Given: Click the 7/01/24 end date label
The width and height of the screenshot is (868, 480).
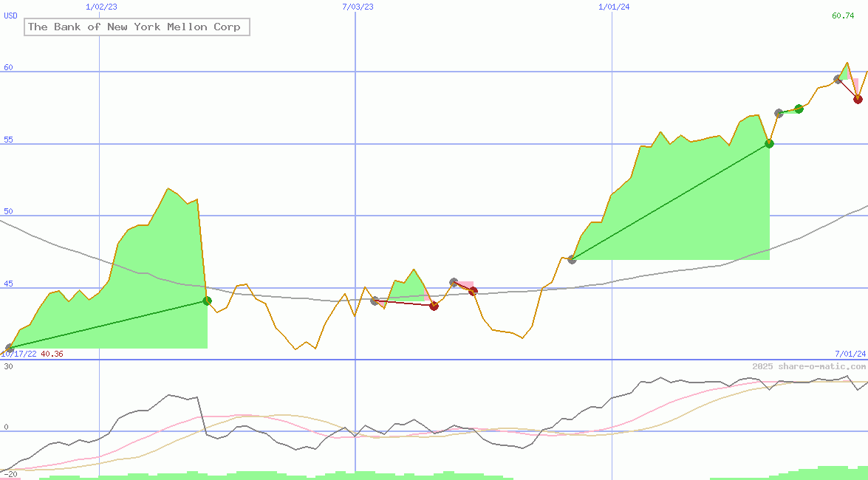Looking at the screenshot, I should 850,354.
